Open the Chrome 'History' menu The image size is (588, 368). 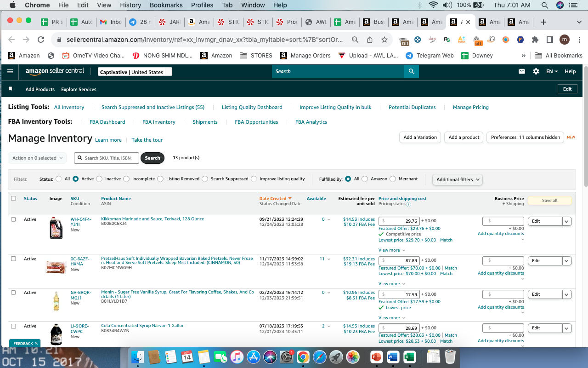point(130,5)
